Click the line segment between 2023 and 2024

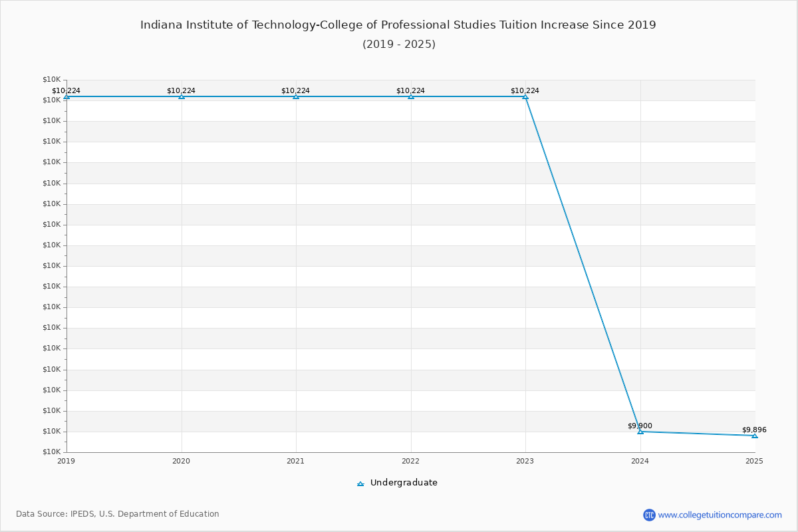point(583,264)
